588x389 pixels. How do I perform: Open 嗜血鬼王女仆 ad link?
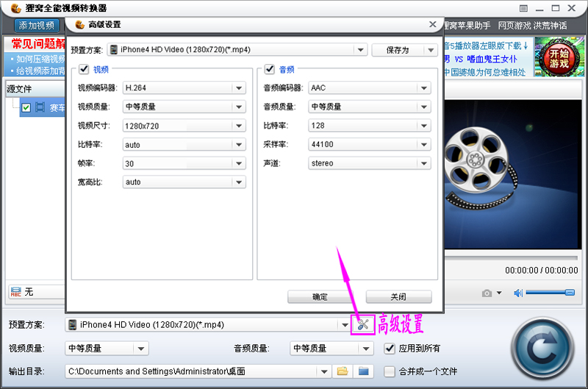click(492, 59)
